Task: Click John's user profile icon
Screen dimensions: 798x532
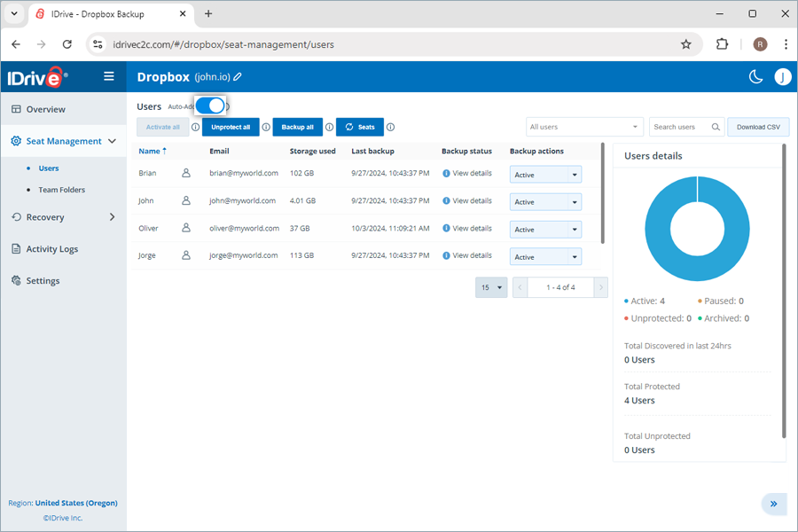Action: [186, 200]
